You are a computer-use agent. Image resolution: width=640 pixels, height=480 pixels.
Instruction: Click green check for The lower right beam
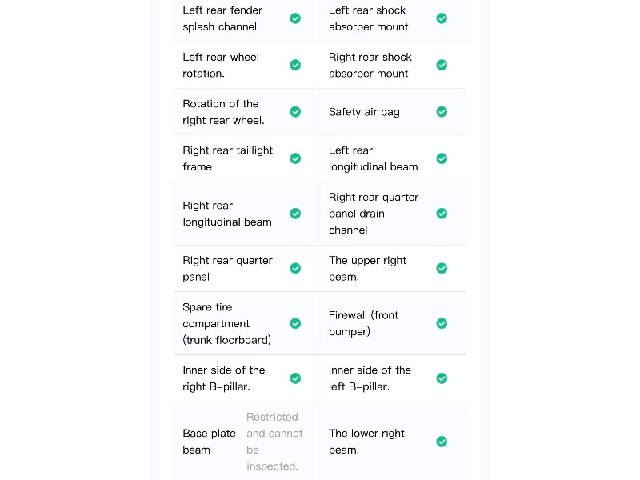coord(442,441)
